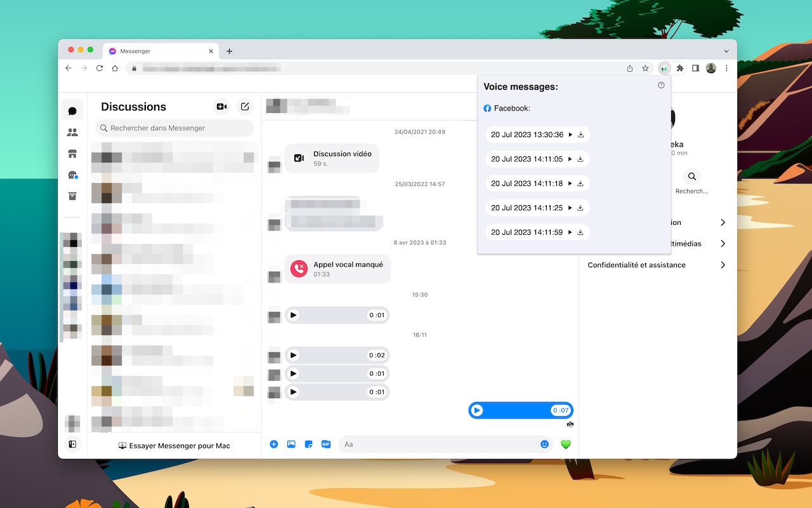Open Chrome's three-dot menu
The height and width of the screenshot is (508, 812).
(726, 68)
